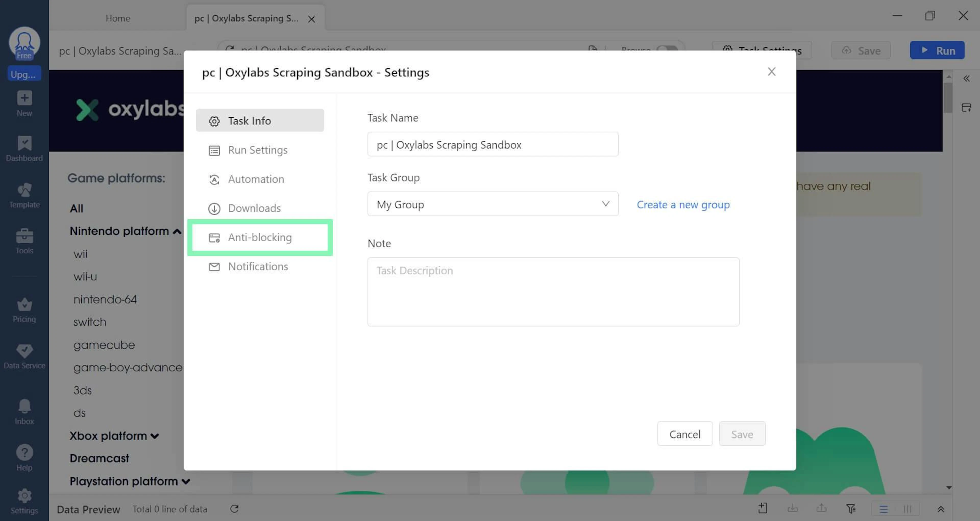Click the Task Name input field
This screenshot has height=521, width=980.
[x=493, y=144]
